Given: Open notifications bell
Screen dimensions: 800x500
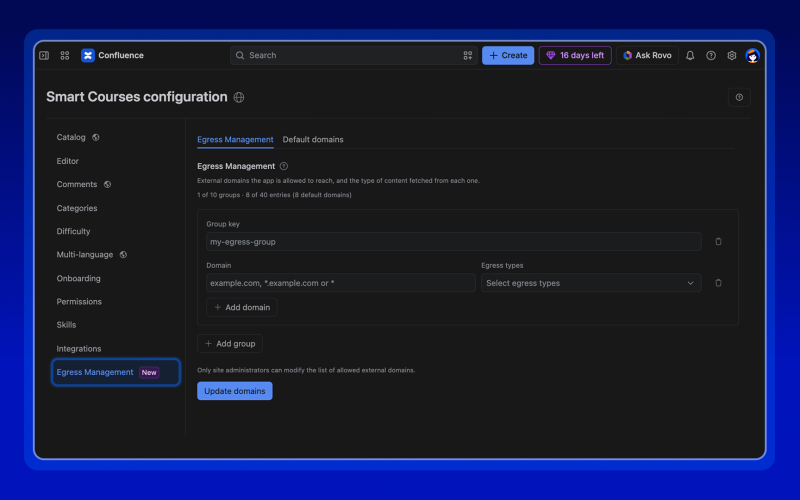Looking at the screenshot, I should pyautogui.click(x=690, y=55).
